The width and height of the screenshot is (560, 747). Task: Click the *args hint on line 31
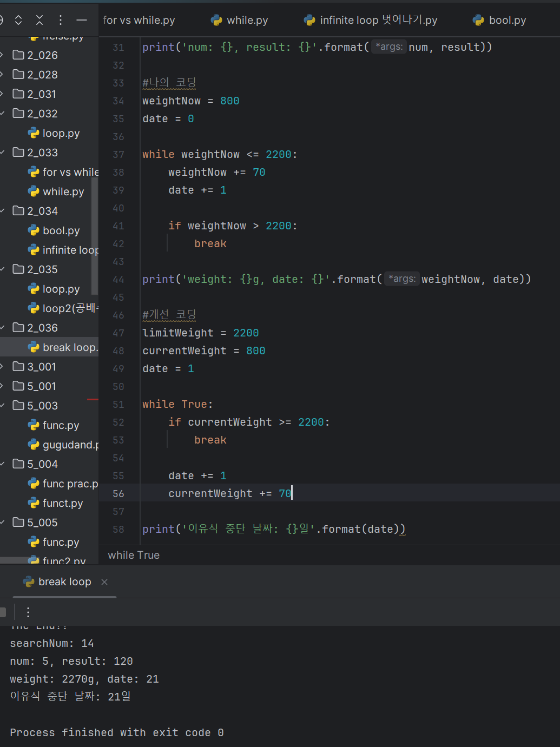pos(389,47)
